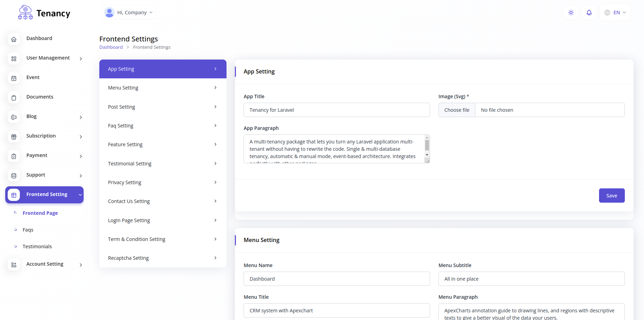Open the EN language dropdown
Screen dimensions: 644x320
click(615, 13)
